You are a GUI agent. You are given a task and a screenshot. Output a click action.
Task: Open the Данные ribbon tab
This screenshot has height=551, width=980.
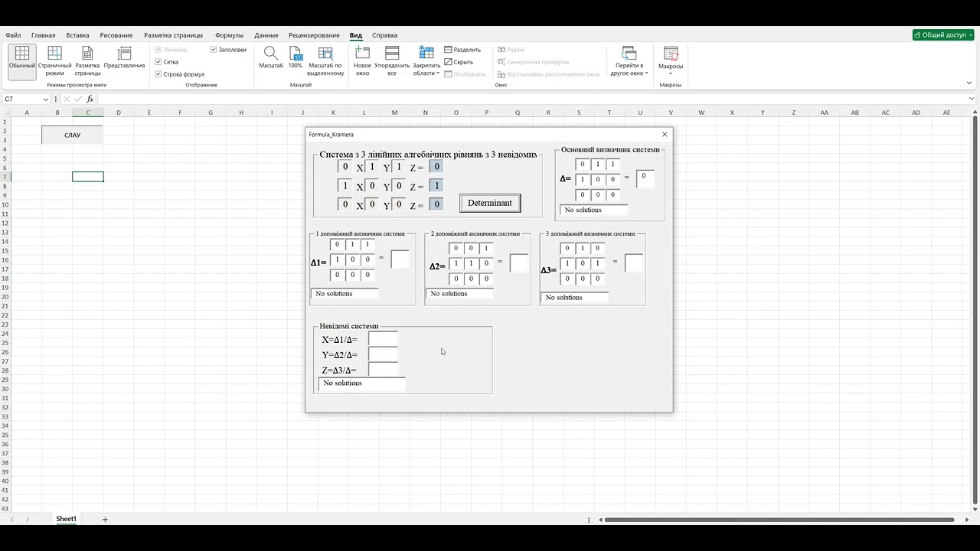[266, 35]
